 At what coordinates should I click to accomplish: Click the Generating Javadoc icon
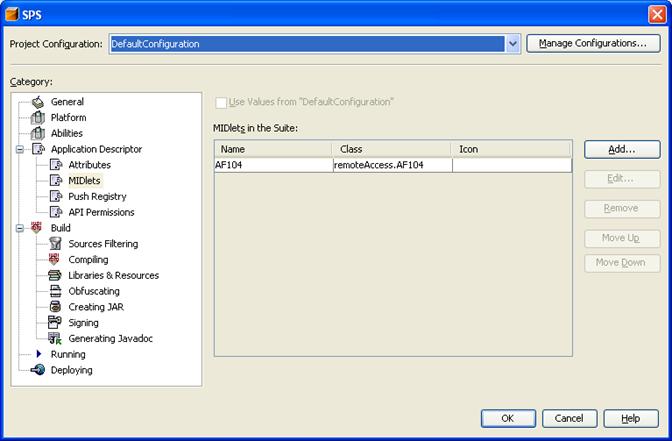coord(56,339)
